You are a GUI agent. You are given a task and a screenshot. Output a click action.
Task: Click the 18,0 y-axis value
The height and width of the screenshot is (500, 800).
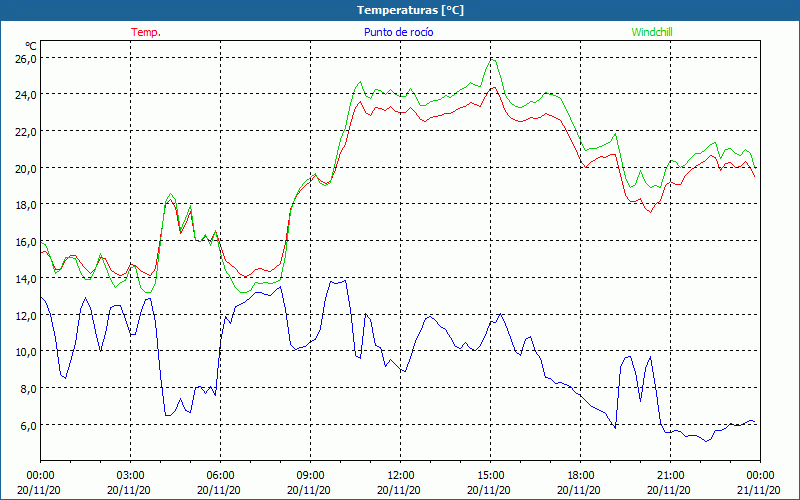(26, 205)
